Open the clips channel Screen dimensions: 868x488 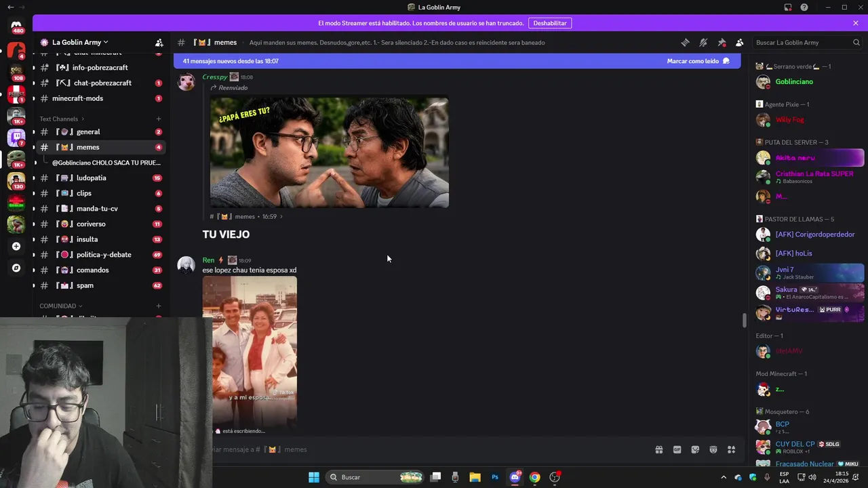click(100, 193)
